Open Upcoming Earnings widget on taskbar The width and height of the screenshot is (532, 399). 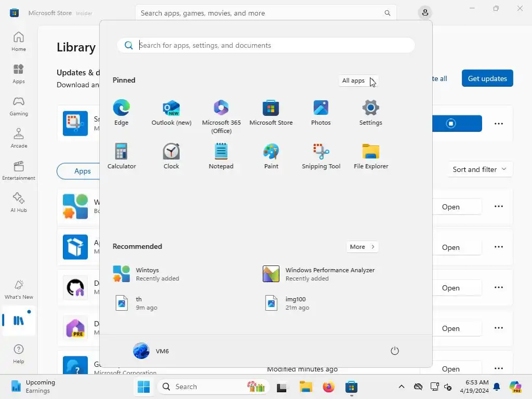click(33, 387)
